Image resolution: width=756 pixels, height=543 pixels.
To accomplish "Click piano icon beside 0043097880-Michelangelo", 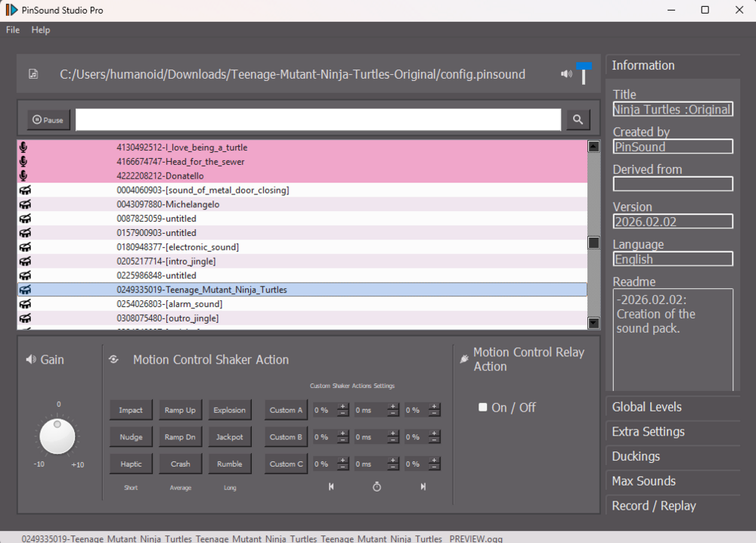I will (25, 204).
